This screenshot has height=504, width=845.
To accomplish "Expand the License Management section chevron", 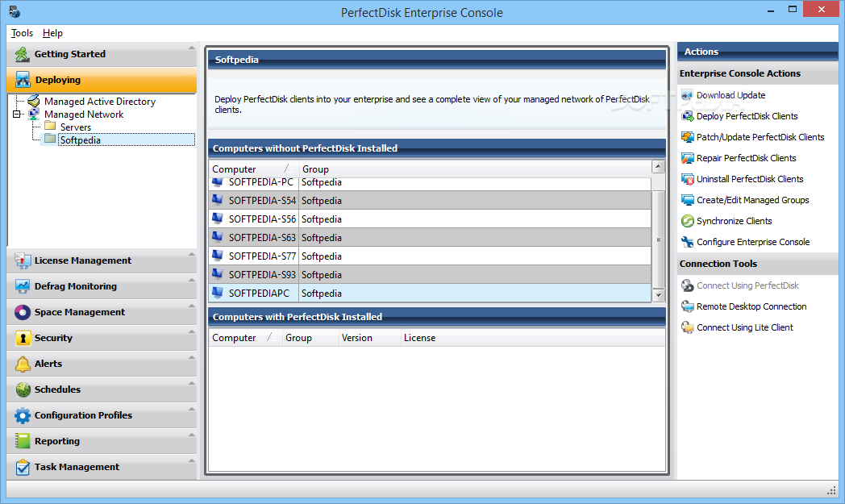I will click(191, 255).
